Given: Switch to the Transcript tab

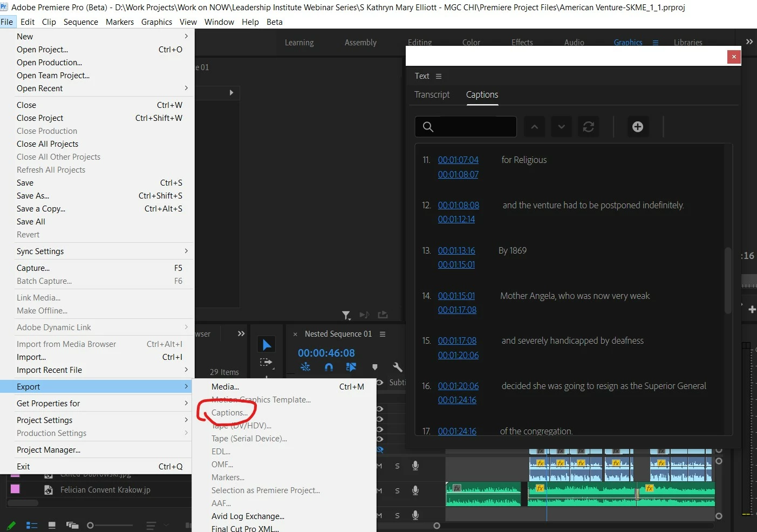Looking at the screenshot, I should tap(432, 94).
